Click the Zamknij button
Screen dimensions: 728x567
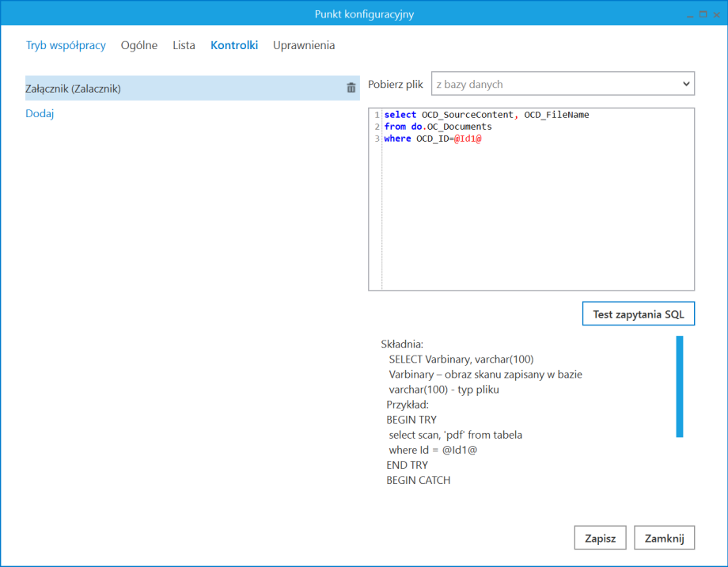[x=664, y=538]
